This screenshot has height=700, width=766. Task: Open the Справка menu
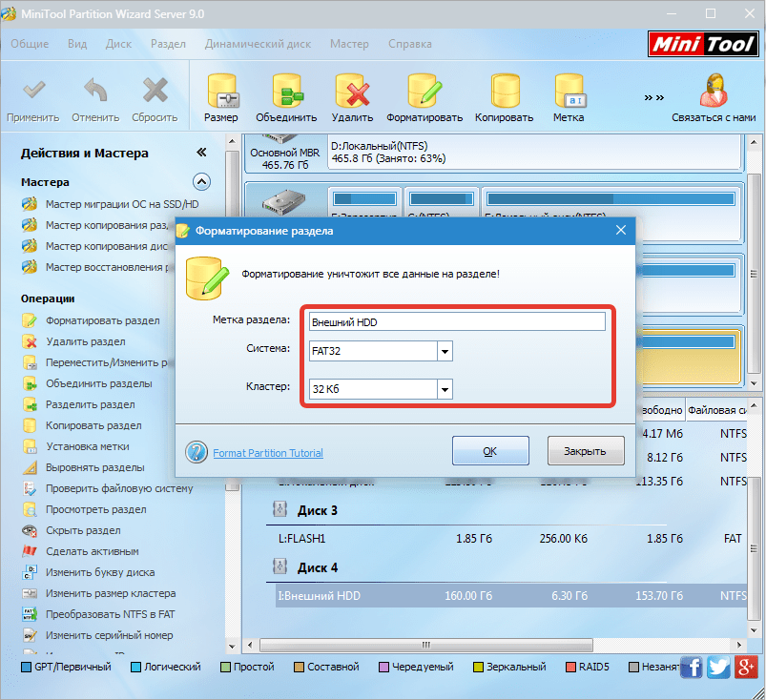[409, 44]
